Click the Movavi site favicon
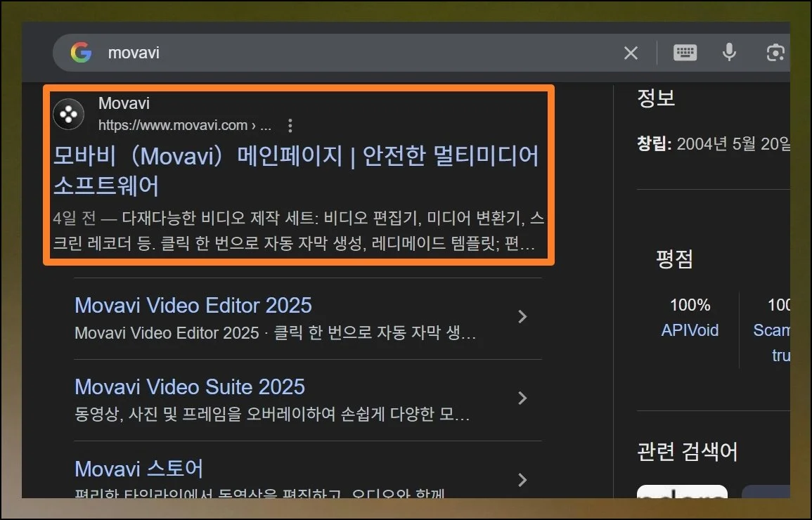Image resolution: width=812 pixels, height=520 pixels. (x=68, y=115)
